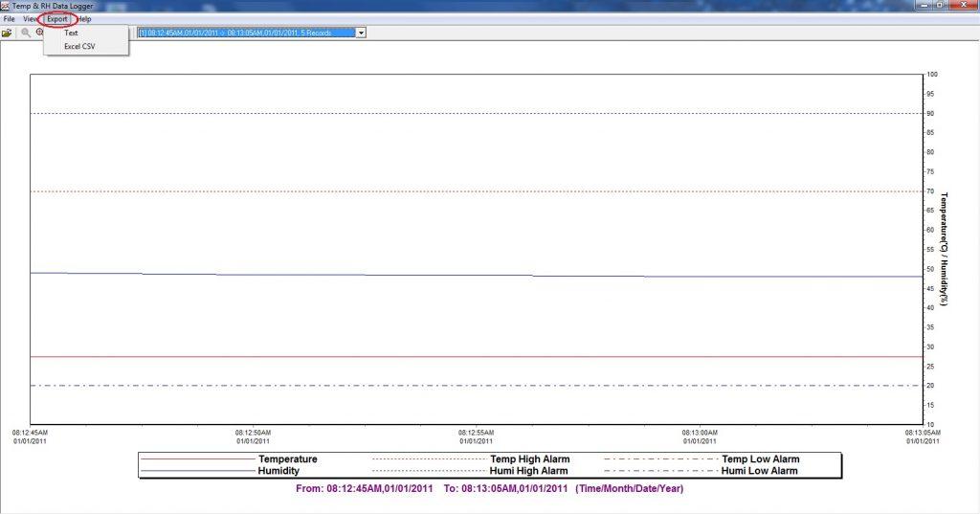Click the Humidity legend entry
Viewport: 980px width, 514px height.
(279, 471)
